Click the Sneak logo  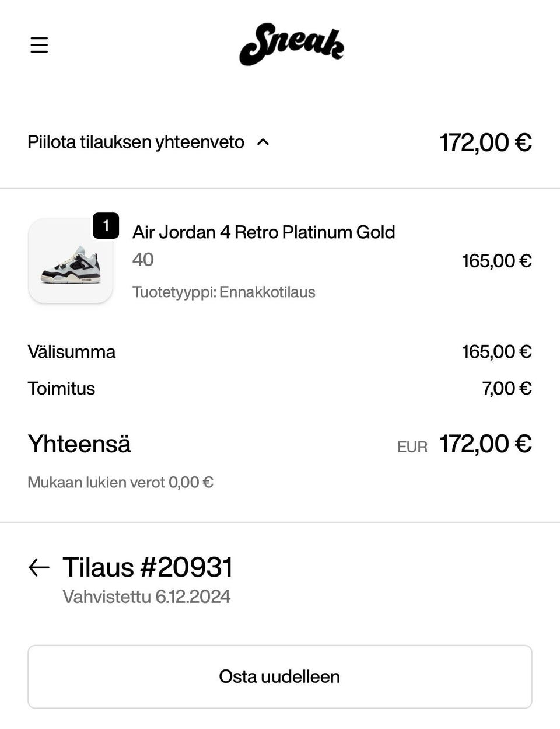(x=291, y=44)
